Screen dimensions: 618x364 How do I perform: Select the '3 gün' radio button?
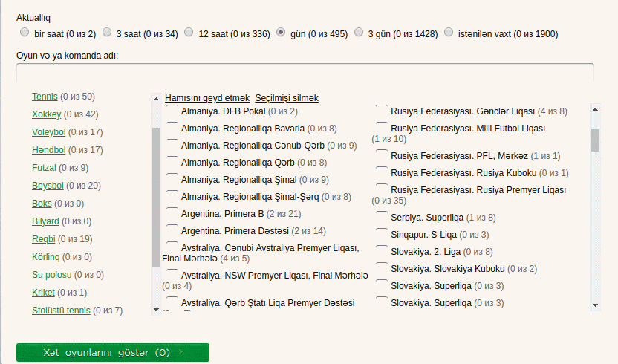(x=360, y=33)
